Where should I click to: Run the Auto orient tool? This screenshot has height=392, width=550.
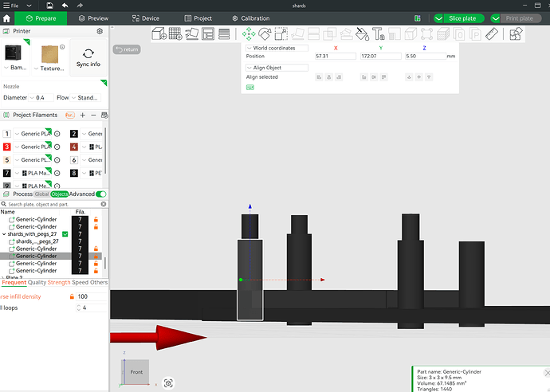coord(192,34)
